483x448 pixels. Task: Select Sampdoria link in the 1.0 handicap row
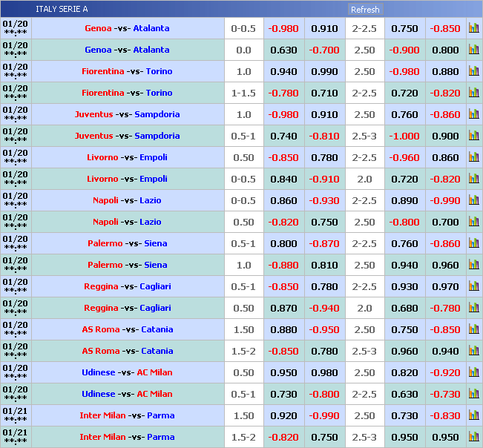157,115
